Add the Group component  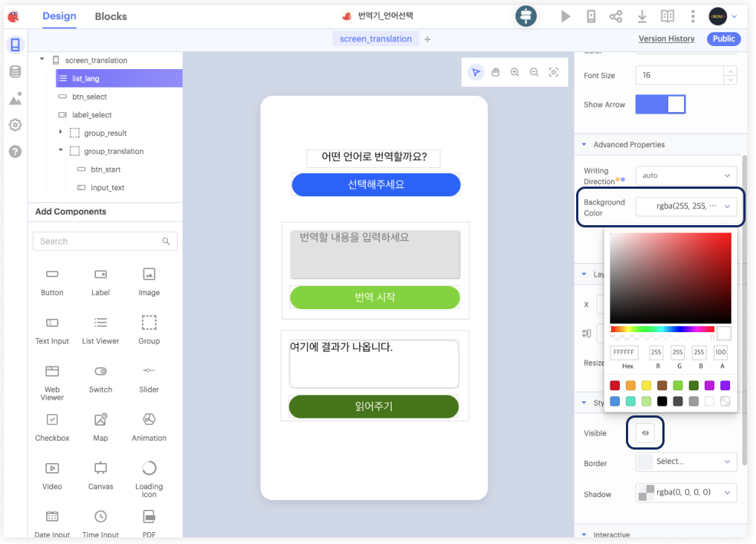[x=149, y=331]
